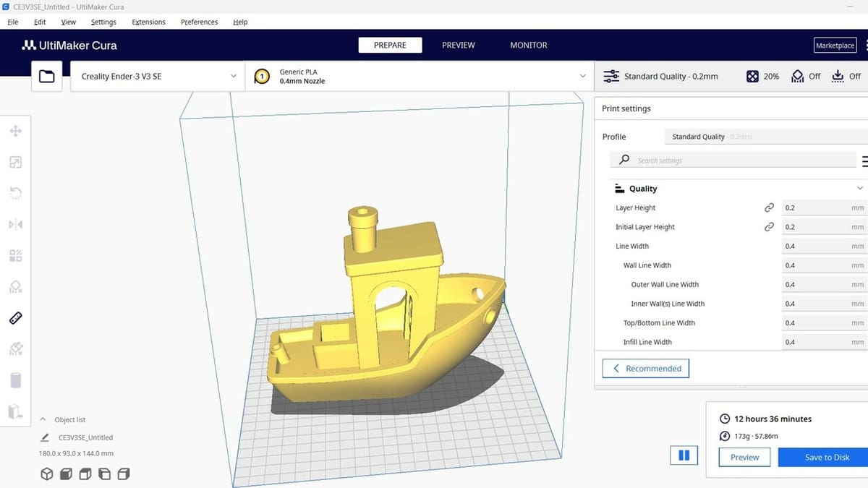
Task: Open the Edit menu
Action: click(40, 22)
